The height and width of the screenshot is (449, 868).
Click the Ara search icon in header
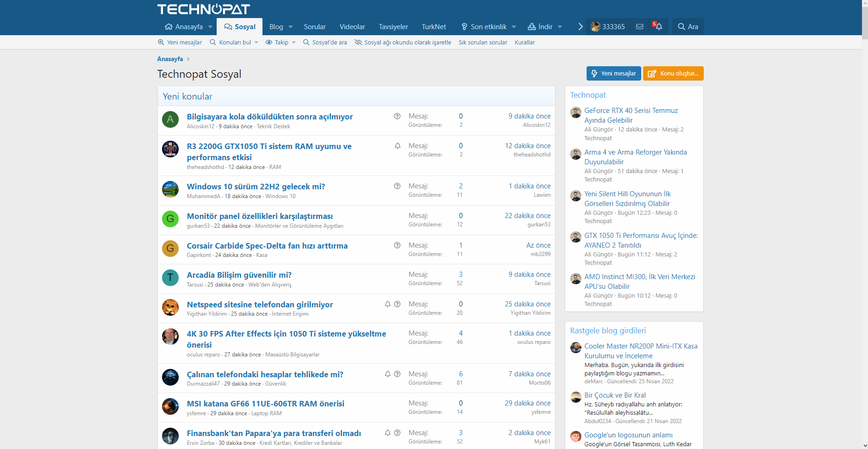(x=688, y=27)
